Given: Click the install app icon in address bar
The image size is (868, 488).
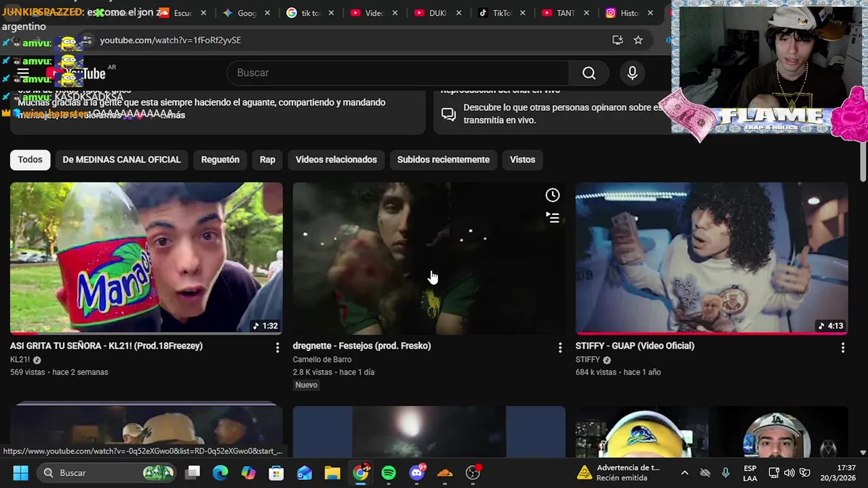Looking at the screenshot, I should (x=617, y=40).
